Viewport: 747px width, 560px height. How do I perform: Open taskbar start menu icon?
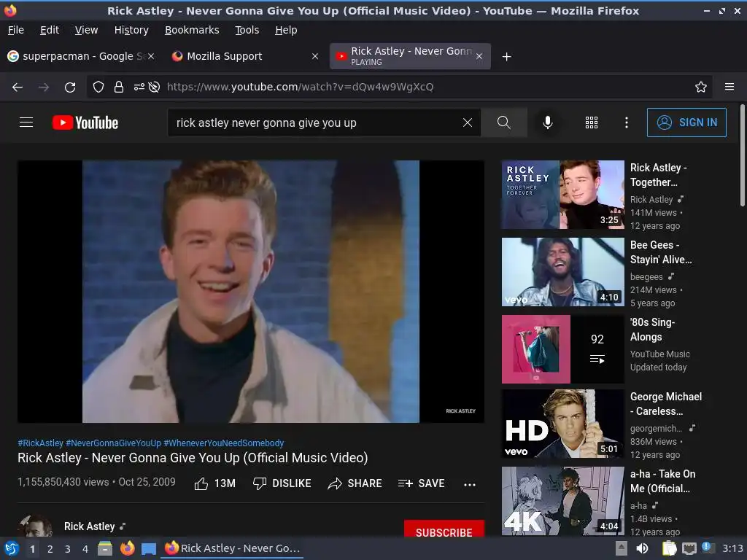(x=12, y=548)
